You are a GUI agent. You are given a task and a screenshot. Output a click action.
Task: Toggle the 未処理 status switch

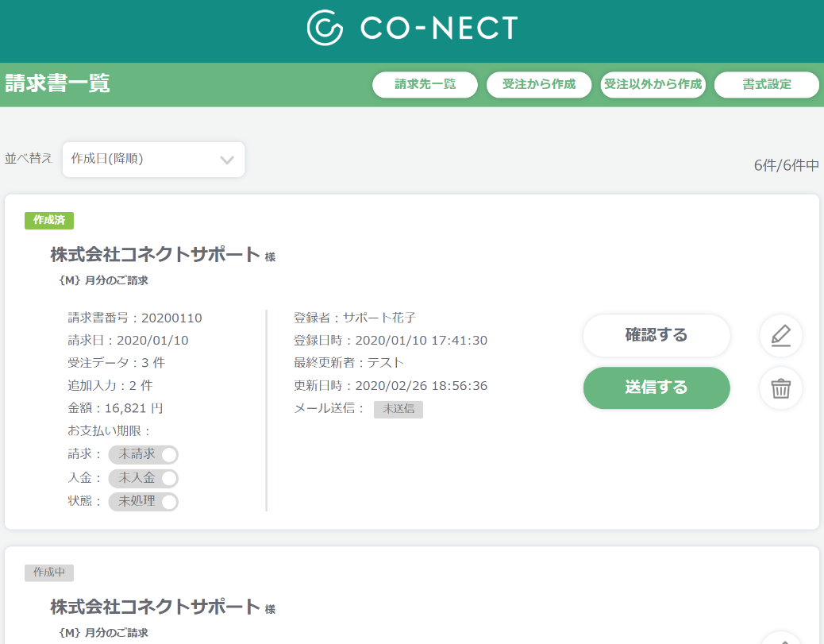point(144,502)
